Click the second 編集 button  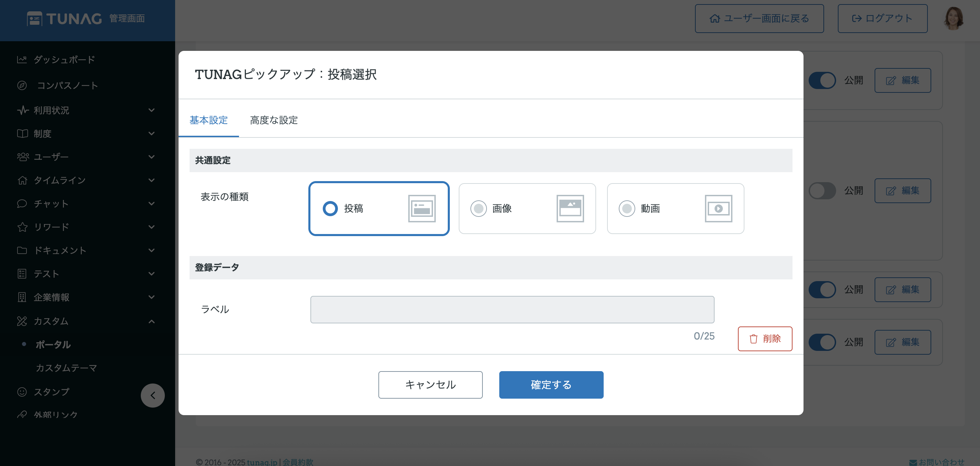tap(903, 191)
